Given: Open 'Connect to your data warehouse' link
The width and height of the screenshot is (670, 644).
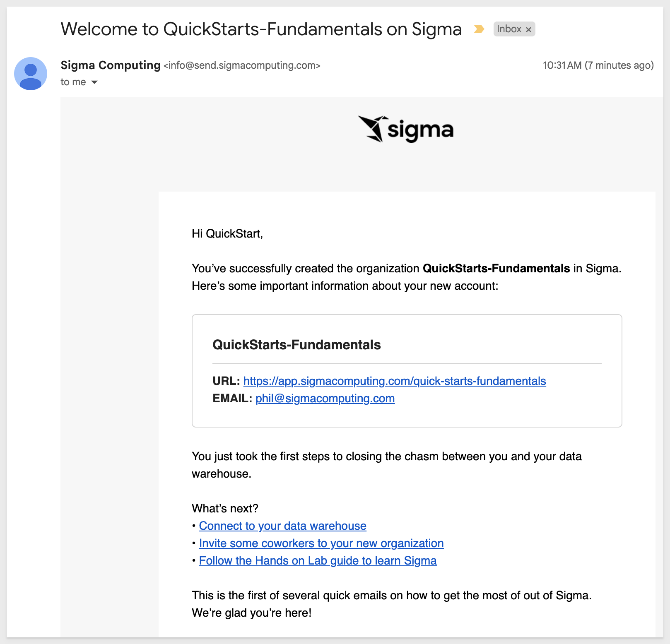Looking at the screenshot, I should coord(282,526).
